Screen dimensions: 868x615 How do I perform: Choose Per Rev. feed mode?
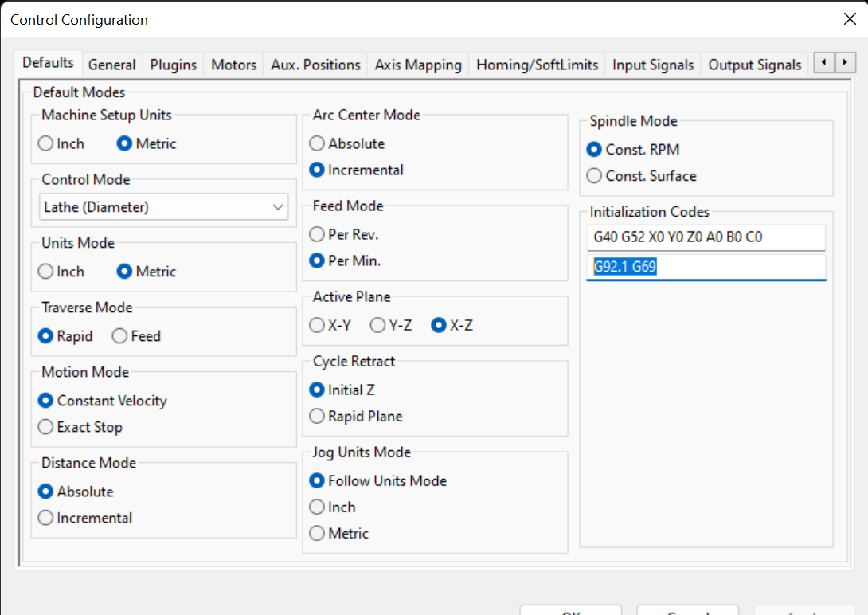(317, 235)
